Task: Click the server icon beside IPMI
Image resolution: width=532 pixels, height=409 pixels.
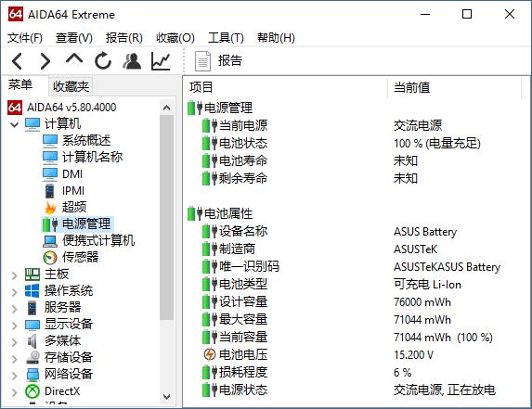Action: pyautogui.click(x=49, y=191)
